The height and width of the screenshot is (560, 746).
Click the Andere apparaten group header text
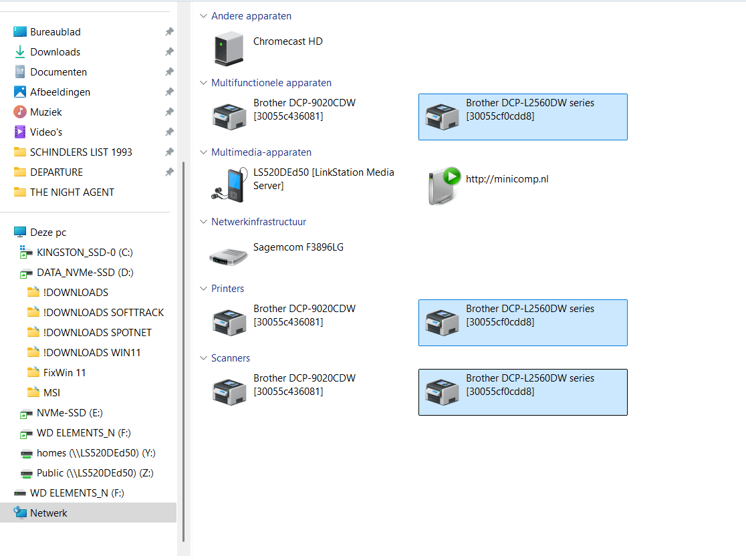(251, 15)
